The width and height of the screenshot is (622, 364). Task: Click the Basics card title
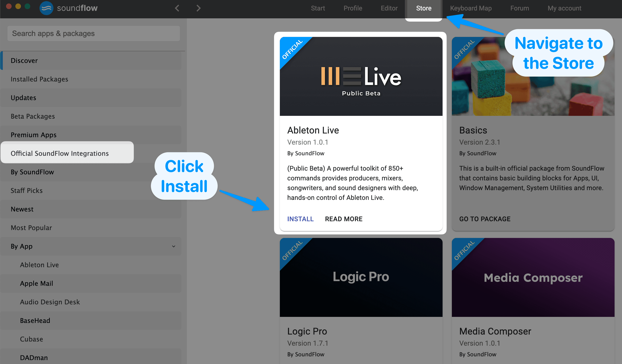tap(473, 130)
